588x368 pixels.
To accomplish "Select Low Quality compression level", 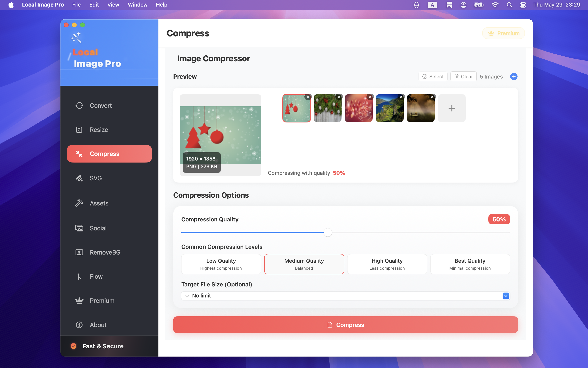I will click(221, 264).
